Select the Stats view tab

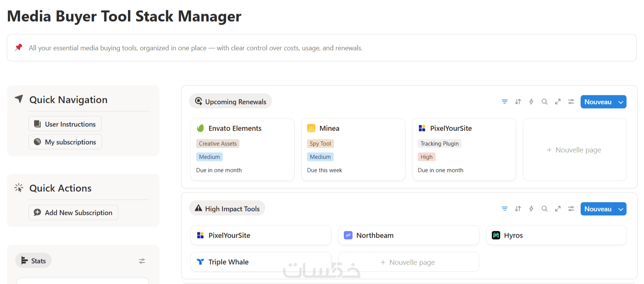(x=33, y=260)
